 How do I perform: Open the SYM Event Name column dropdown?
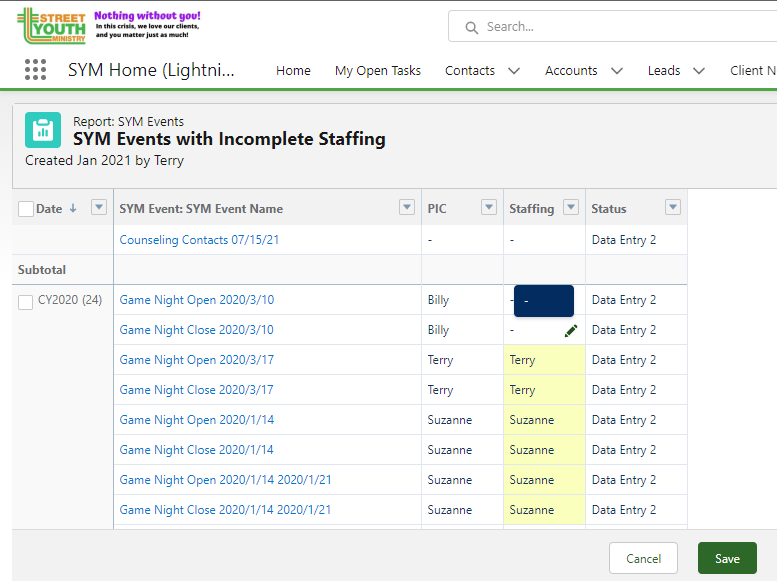pos(407,208)
